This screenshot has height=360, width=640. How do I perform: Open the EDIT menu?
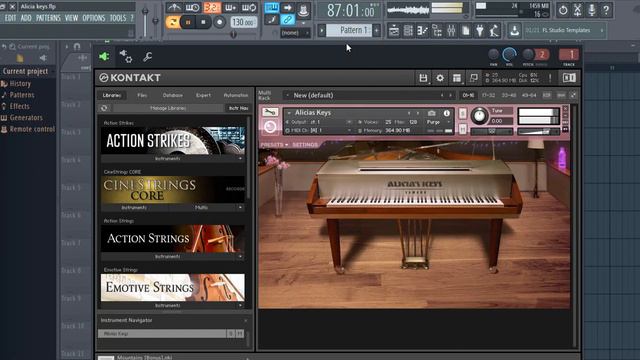pyautogui.click(x=10, y=18)
